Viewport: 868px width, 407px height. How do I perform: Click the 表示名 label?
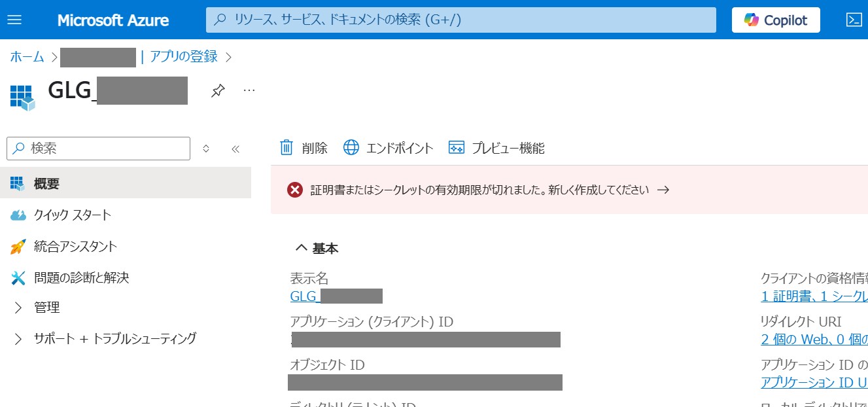tap(309, 278)
